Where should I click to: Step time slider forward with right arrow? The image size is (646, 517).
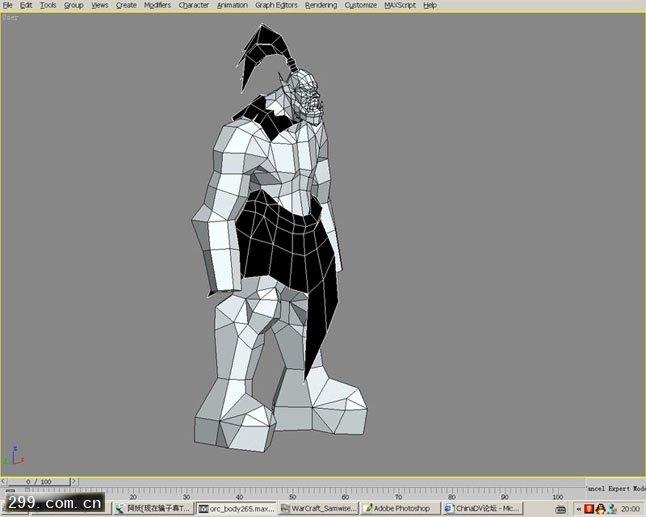click(74, 481)
